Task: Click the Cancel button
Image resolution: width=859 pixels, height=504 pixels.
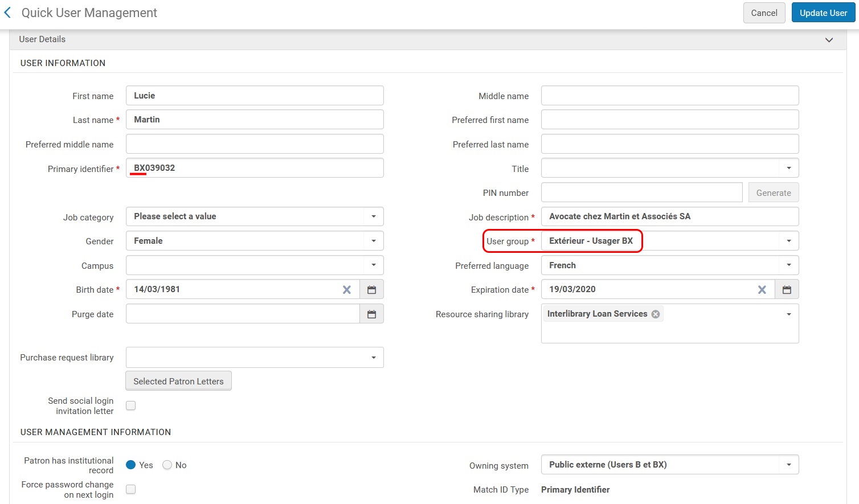Action: pos(764,13)
